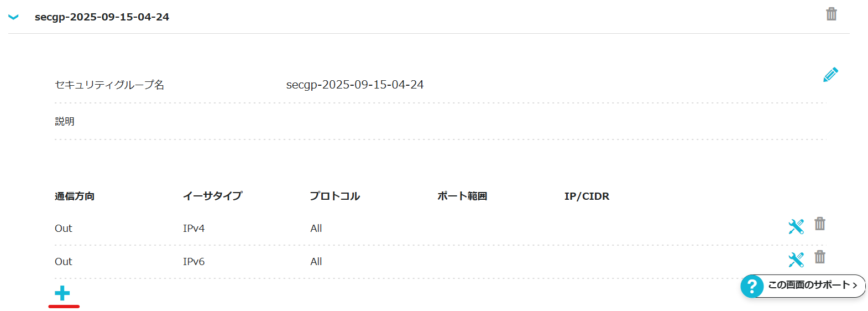Click the secgp-2025-09-15-04-24 header title
868x311 pixels.
102,17
